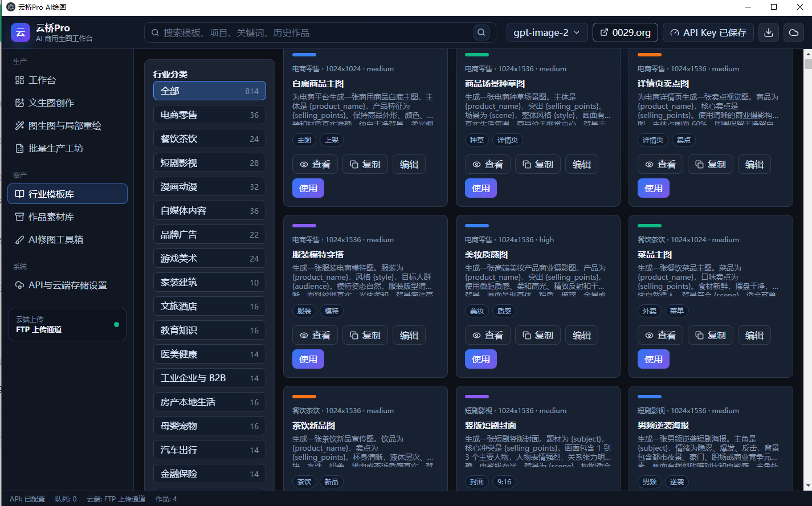Image resolution: width=812 pixels, height=506 pixels.
Task: Click 编辑 on 白底商品主图 card
Action: click(x=409, y=164)
